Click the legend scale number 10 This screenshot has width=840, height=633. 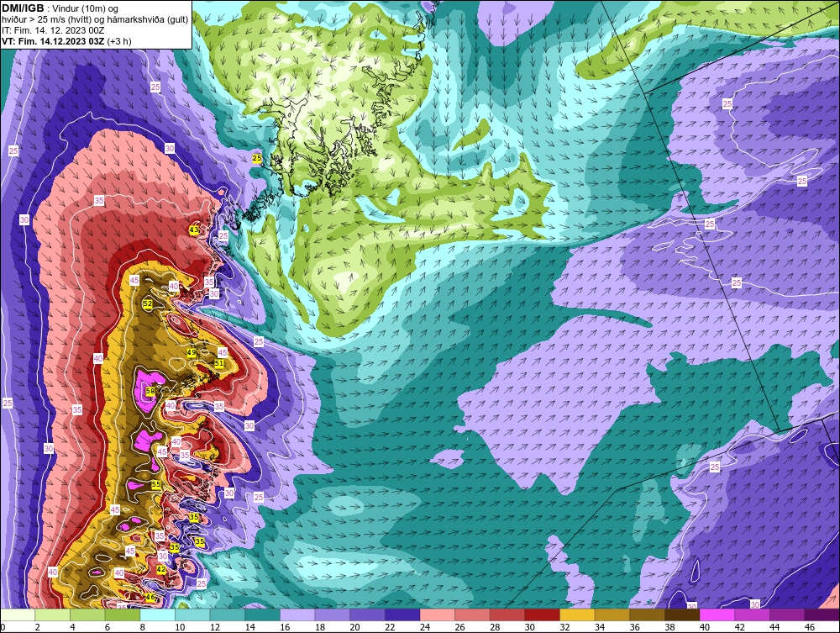(x=180, y=627)
